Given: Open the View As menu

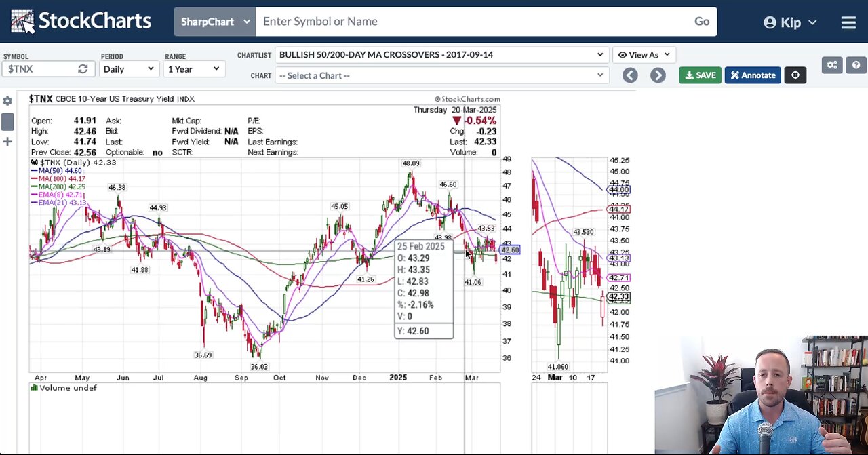Looking at the screenshot, I should (644, 55).
